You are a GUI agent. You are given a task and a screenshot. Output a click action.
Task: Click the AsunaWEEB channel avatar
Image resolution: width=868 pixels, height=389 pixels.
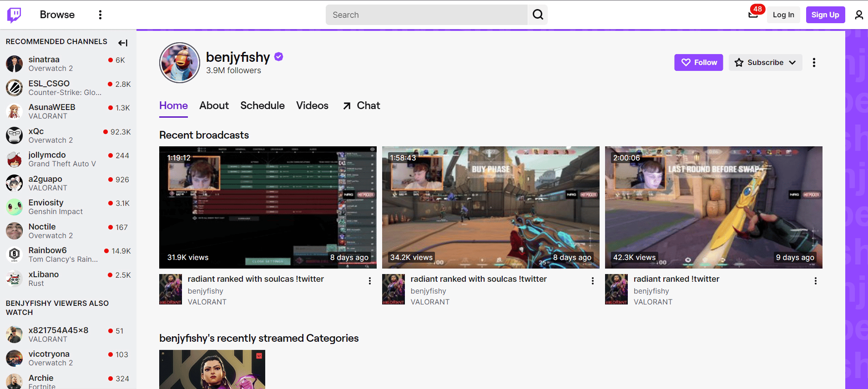tap(15, 111)
